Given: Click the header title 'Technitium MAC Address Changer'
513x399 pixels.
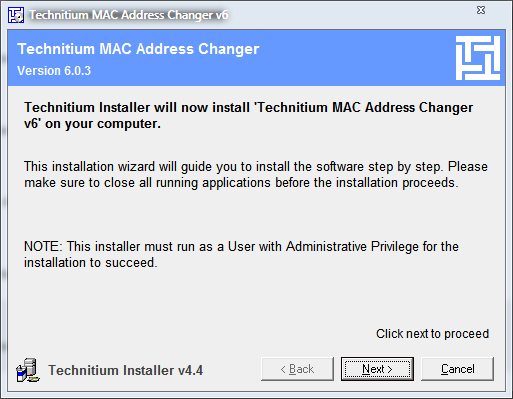Looking at the screenshot, I should [138, 49].
